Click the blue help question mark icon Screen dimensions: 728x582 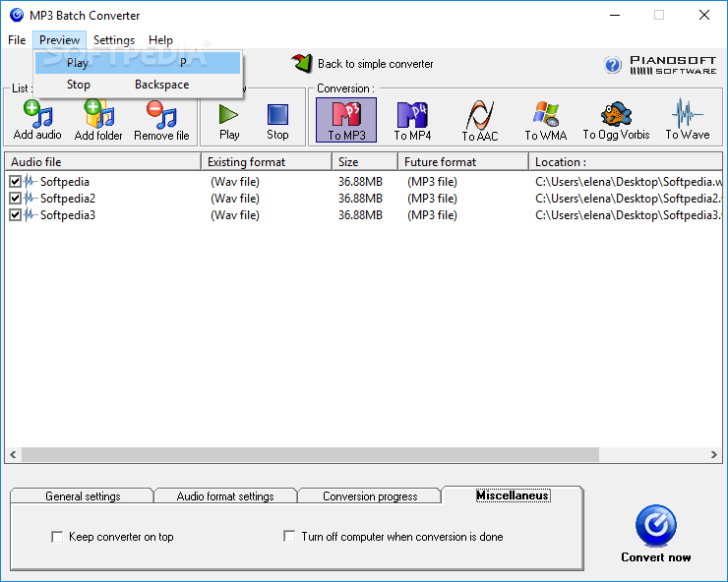(612, 65)
